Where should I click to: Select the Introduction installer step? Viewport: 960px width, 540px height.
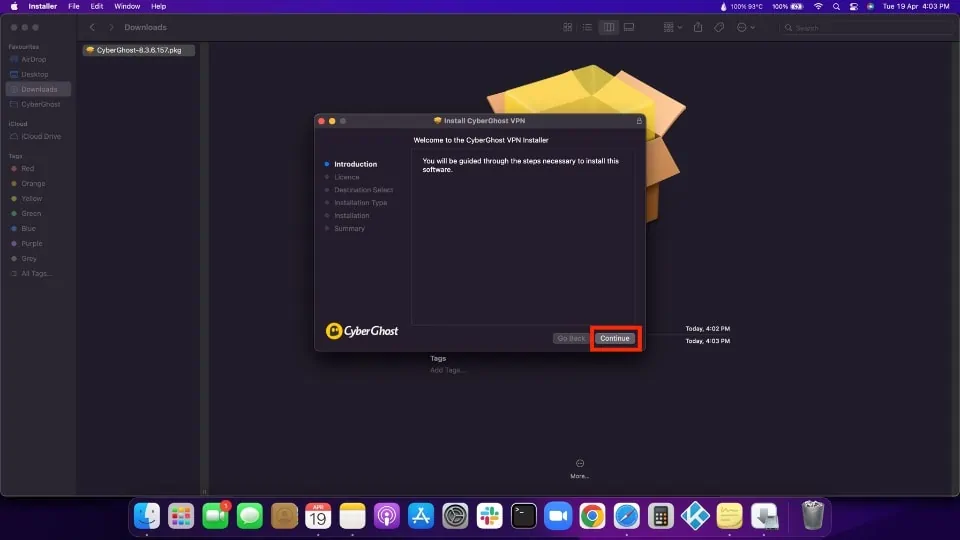point(355,164)
